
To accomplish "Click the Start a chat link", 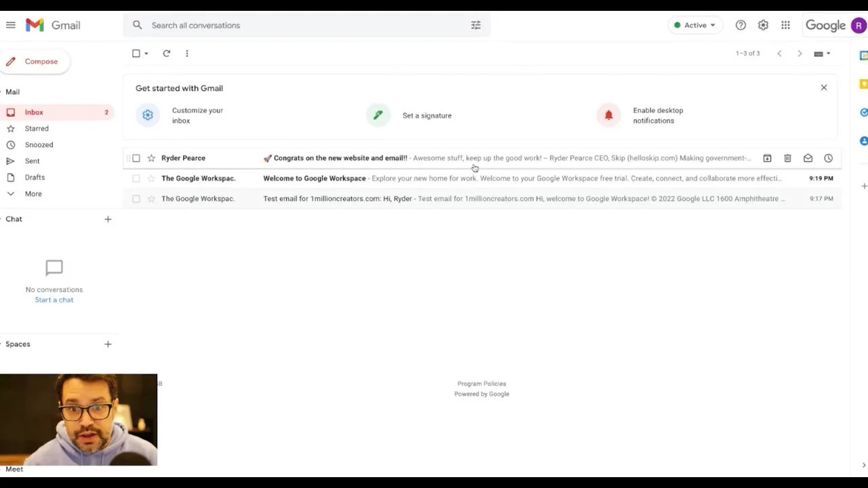I will pos(54,300).
